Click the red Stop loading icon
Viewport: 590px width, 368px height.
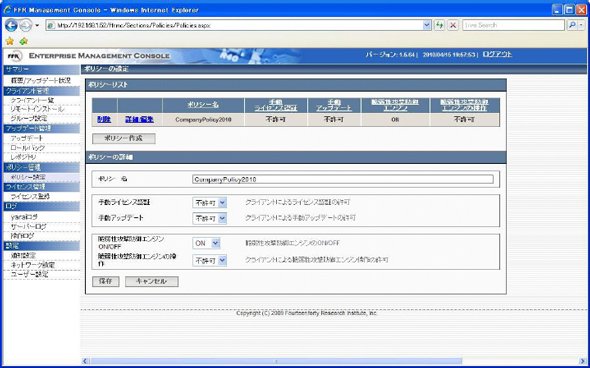coord(453,25)
